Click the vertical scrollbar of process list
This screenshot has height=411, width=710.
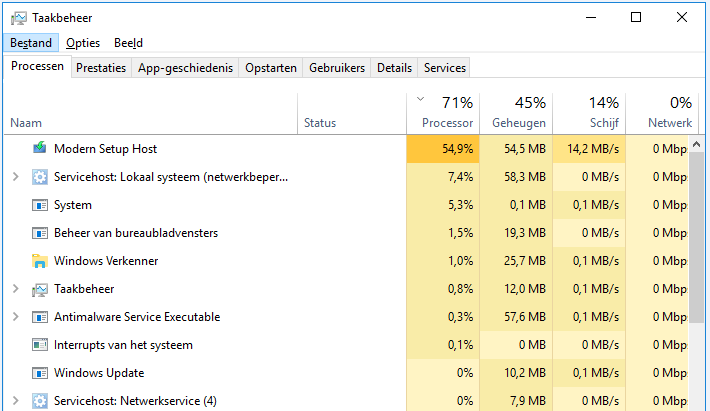[701, 250]
